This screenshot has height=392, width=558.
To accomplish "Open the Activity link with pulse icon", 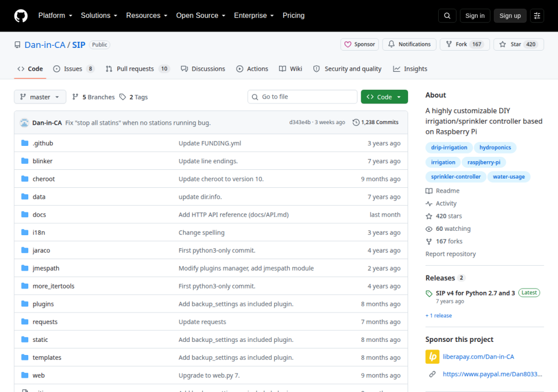I will click(441, 204).
